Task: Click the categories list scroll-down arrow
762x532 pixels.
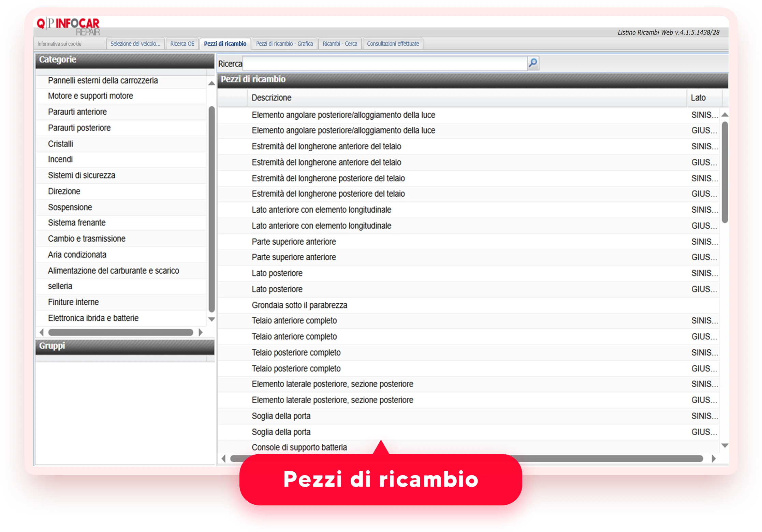Action: point(211,319)
